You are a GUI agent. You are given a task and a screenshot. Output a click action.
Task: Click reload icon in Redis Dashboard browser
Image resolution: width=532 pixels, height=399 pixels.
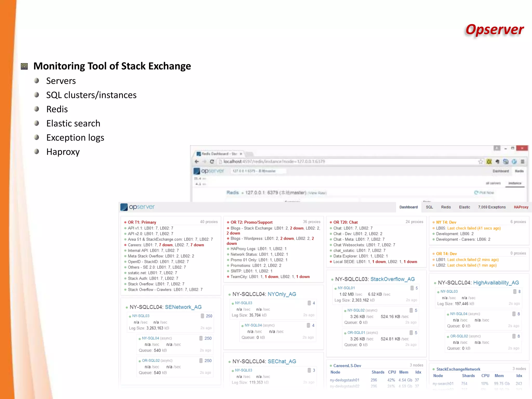coord(212,162)
